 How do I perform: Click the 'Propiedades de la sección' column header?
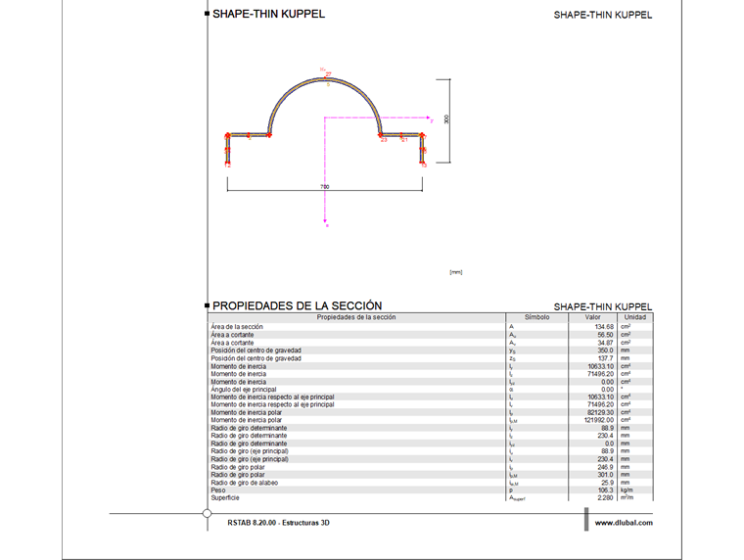pos(356,317)
